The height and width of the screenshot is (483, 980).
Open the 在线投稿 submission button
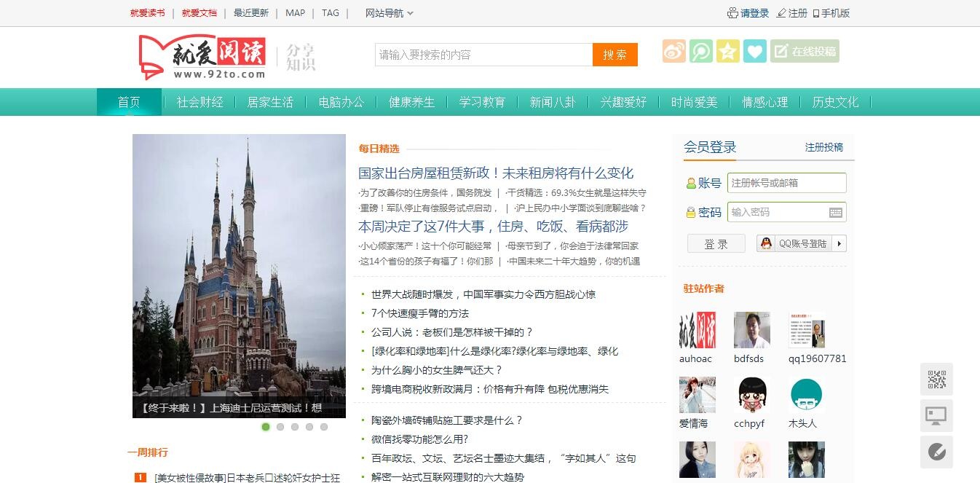805,51
